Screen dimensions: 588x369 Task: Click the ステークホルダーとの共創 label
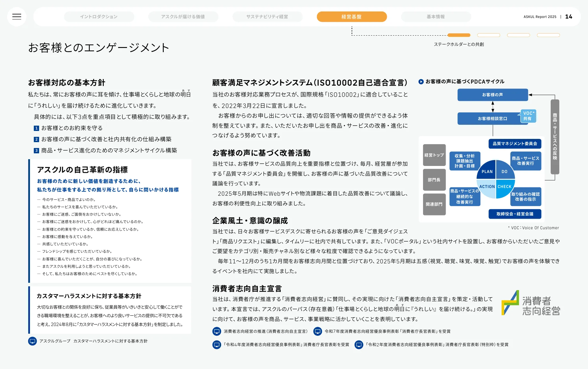(459, 44)
